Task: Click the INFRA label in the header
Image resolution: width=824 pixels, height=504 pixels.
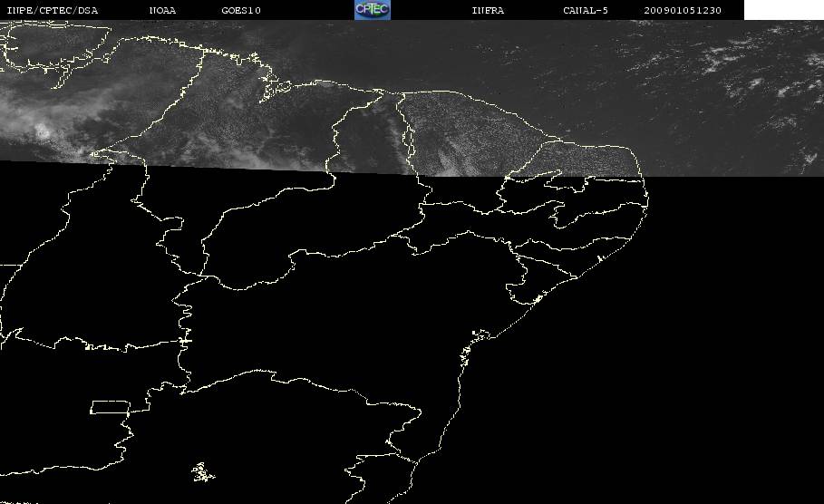Action: click(x=488, y=10)
